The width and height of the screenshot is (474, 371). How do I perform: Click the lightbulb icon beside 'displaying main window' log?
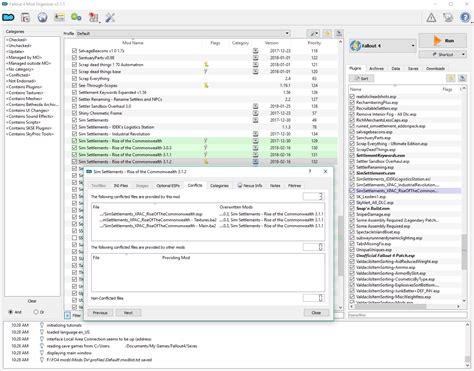pos(42,353)
